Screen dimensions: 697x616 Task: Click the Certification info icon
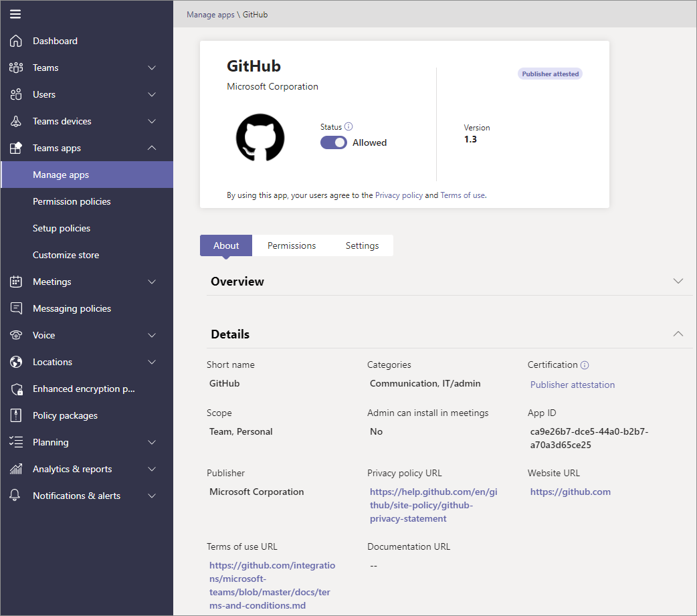point(585,365)
